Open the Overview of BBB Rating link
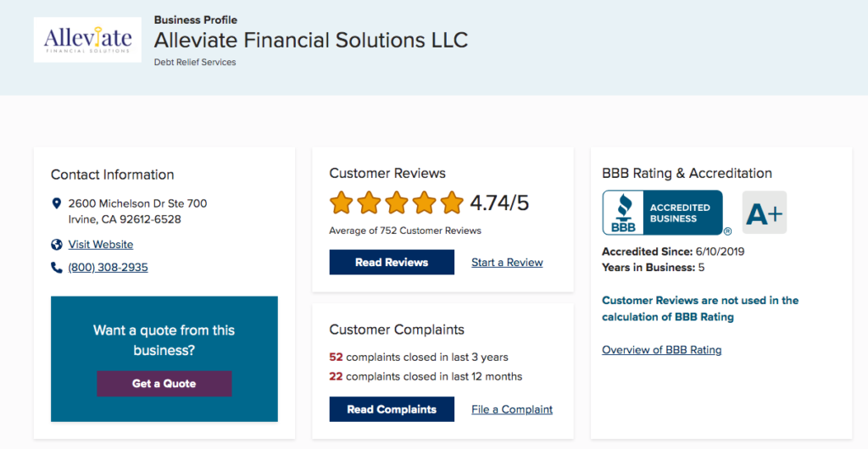Screen dimensions: 868x449 662,350
